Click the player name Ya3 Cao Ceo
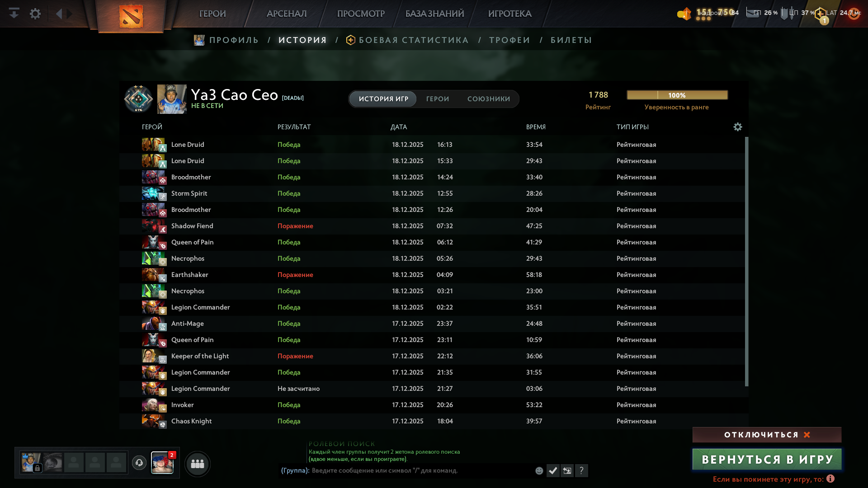Screen dimensions: 868x488 coord(234,95)
